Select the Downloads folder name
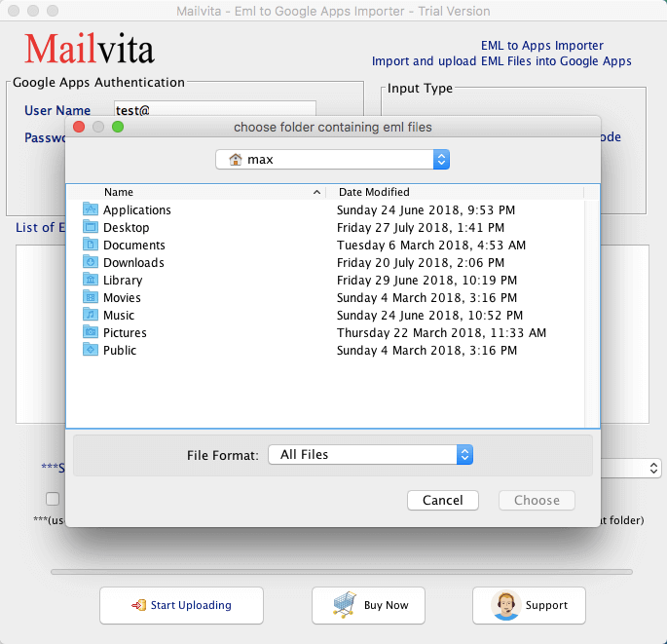 (x=133, y=263)
